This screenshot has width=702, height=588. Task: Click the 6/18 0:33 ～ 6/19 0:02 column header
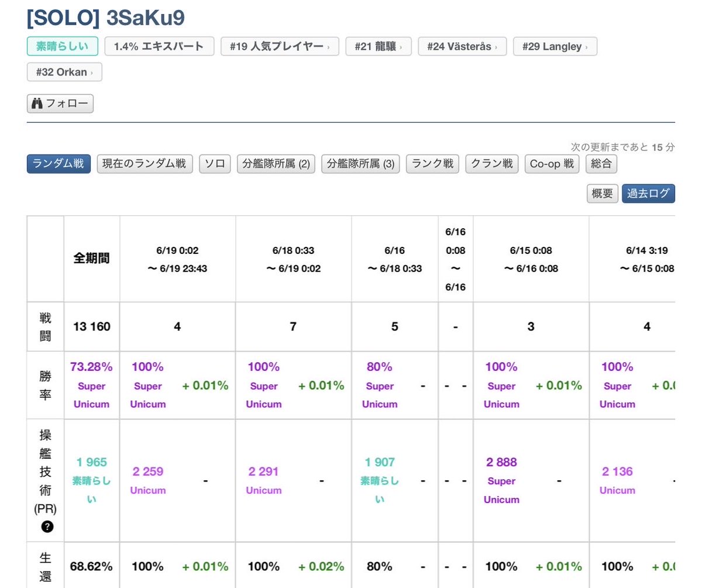click(293, 259)
